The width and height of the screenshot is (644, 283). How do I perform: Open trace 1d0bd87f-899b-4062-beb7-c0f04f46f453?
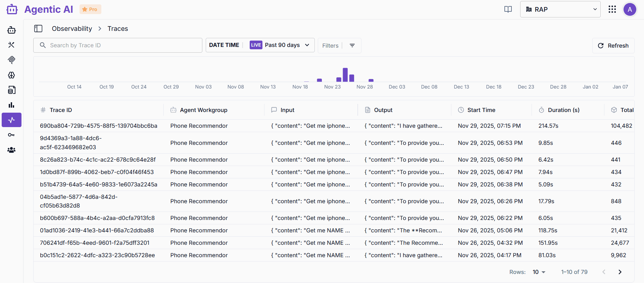[97, 172]
